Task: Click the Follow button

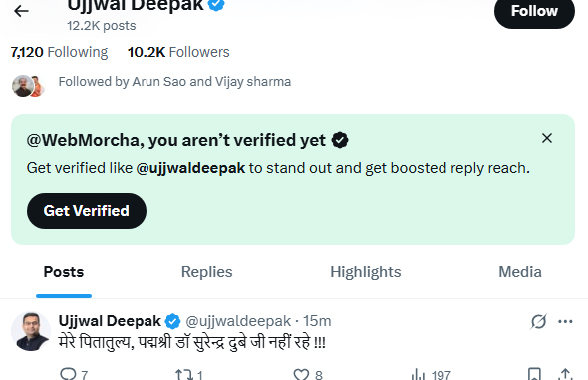Action: [534, 11]
